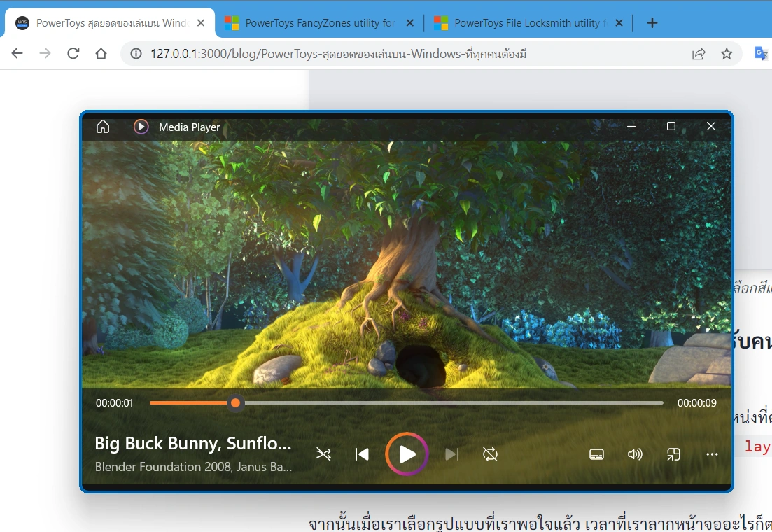
Task: Go back in the browser
Action: pos(17,53)
